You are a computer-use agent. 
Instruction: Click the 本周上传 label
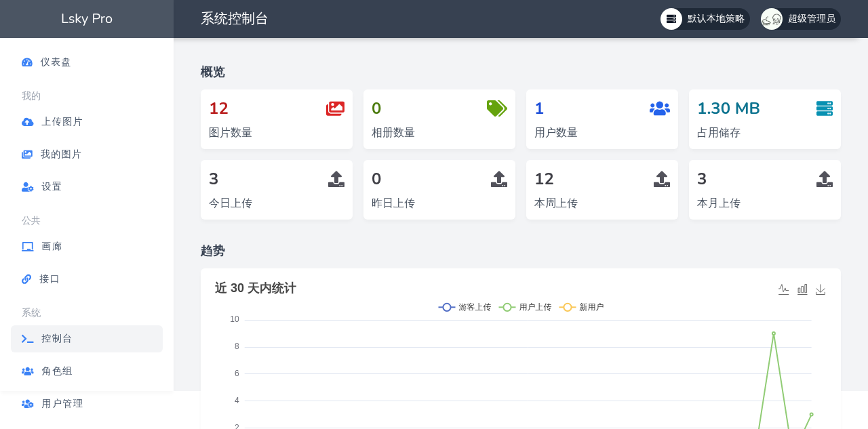tap(556, 203)
